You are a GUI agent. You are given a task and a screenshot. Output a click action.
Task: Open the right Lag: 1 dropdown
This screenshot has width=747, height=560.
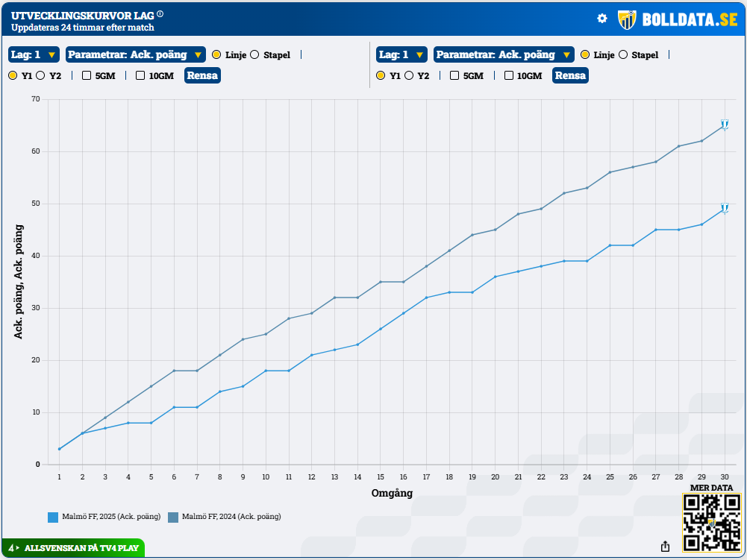(x=401, y=54)
